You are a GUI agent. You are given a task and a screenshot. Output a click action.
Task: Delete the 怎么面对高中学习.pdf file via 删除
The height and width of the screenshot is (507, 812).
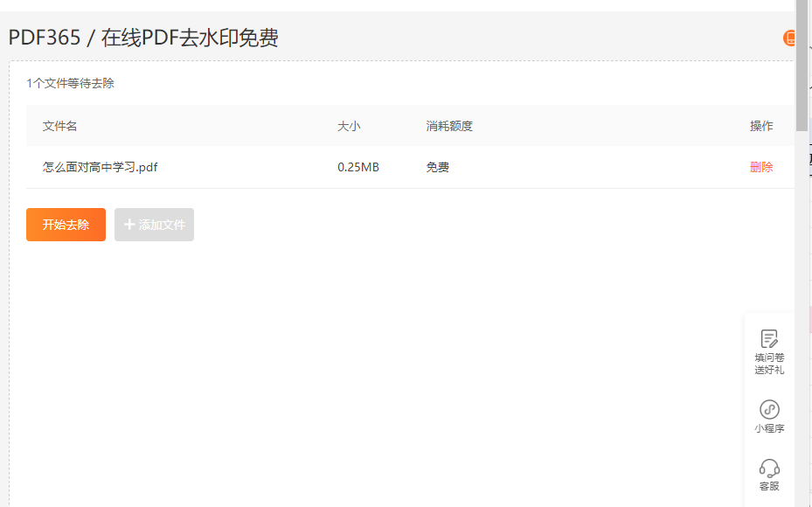[x=761, y=167]
